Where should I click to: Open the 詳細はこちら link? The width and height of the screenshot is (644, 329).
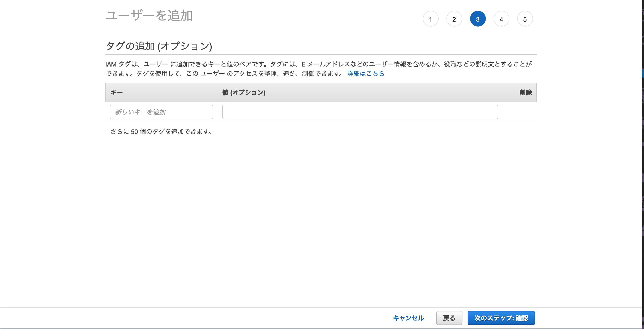[366, 73]
